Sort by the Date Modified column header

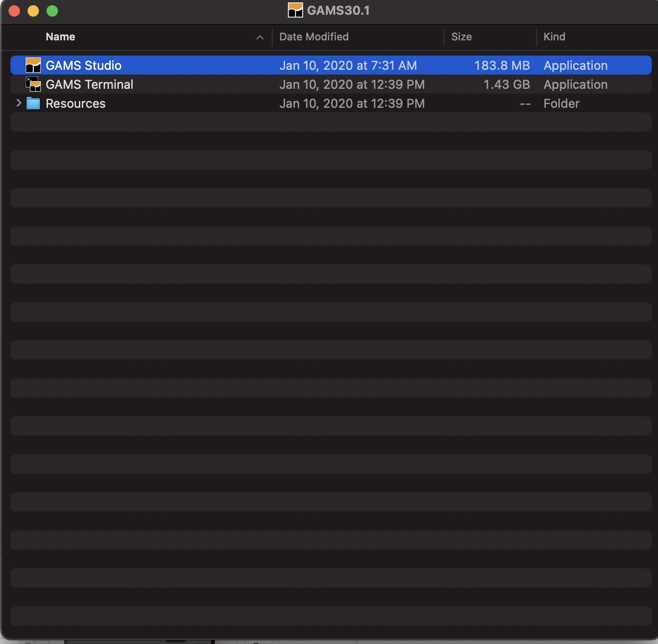314,37
